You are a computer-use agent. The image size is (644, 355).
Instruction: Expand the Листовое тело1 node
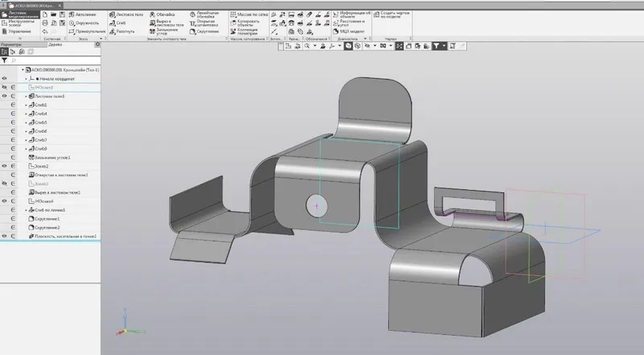pyautogui.click(x=26, y=96)
